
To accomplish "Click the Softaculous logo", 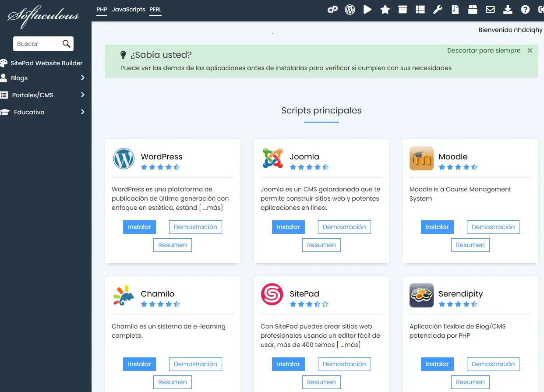I will (x=43, y=17).
